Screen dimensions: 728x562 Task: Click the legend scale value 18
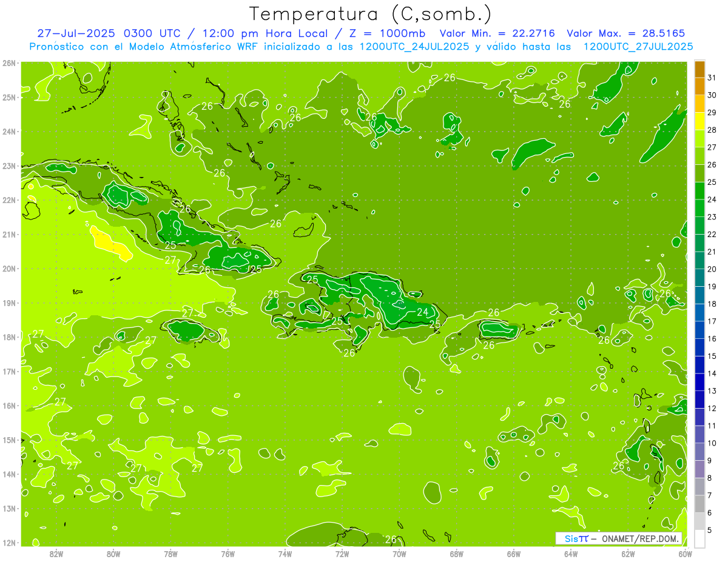(x=712, y=304)
